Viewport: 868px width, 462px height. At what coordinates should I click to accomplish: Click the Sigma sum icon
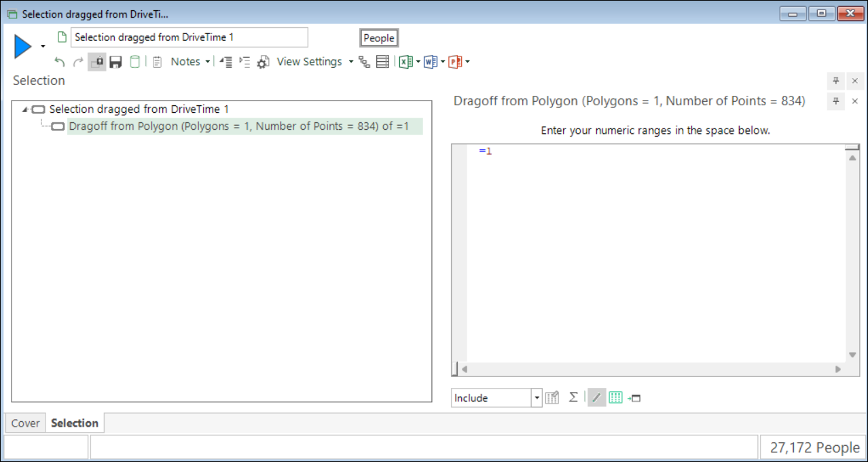click(x=573, y=397)
